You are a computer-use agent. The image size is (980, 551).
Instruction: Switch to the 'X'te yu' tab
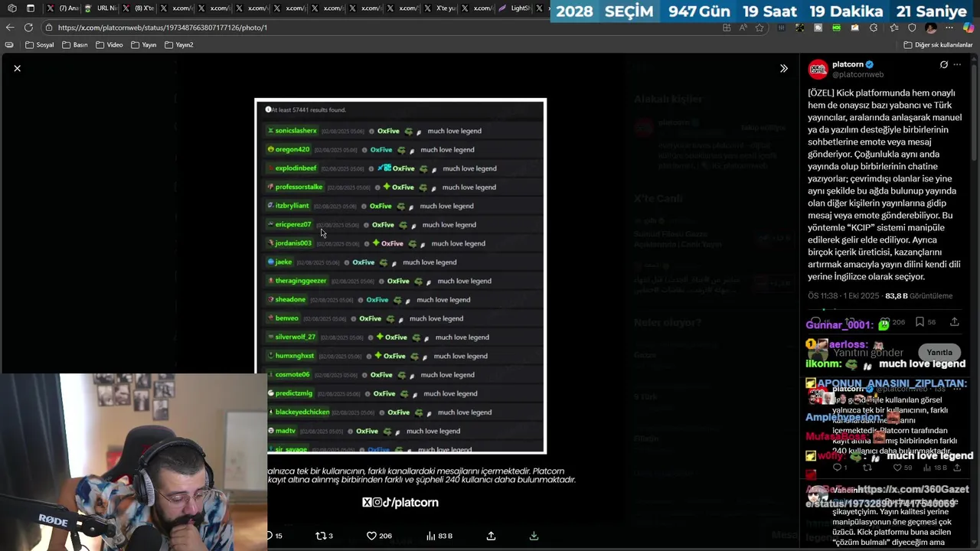point(439,8)
